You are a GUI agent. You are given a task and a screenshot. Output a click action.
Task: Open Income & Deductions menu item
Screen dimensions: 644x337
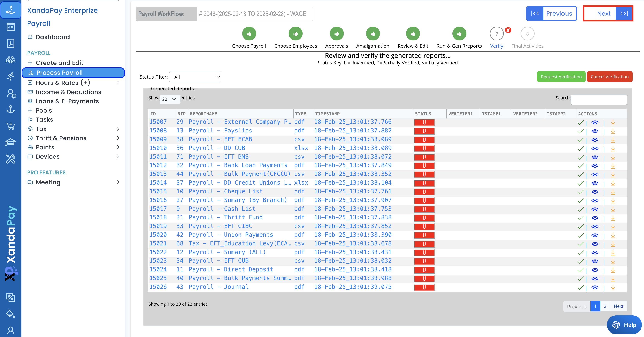(68, 92)
